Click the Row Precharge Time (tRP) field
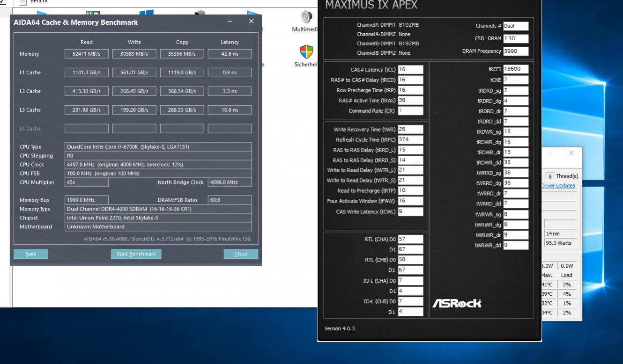 tap(410, 90)
